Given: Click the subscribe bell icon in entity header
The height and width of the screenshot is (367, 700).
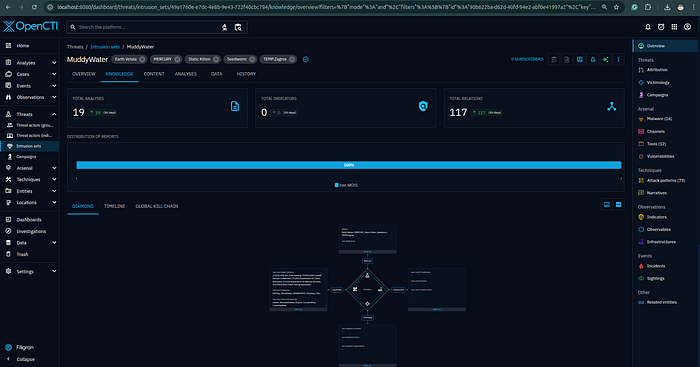Looking at the screenshot, I should click(x=592, y=59).
